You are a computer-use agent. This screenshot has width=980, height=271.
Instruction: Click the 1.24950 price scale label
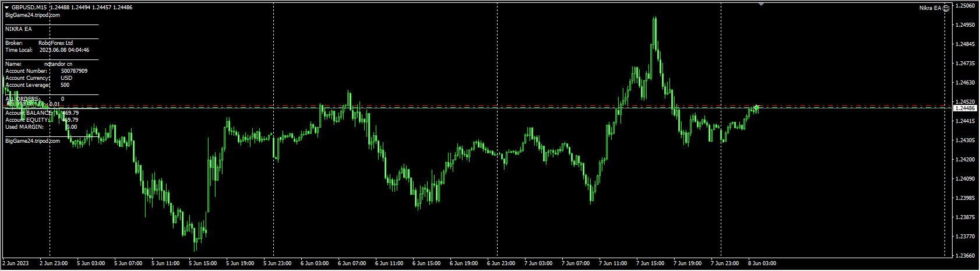(965, 25)
